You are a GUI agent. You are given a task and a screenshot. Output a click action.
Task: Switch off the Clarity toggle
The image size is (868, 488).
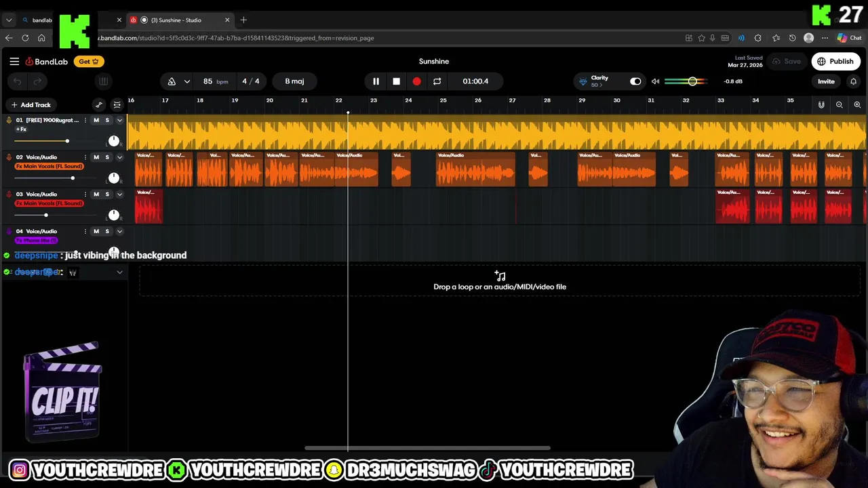(x=635, y=81)
